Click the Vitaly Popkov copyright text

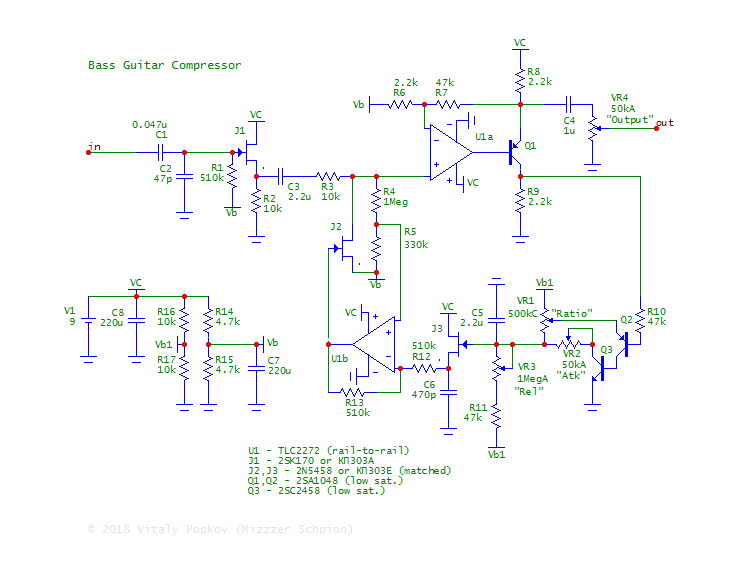click(x=220, y=529)
